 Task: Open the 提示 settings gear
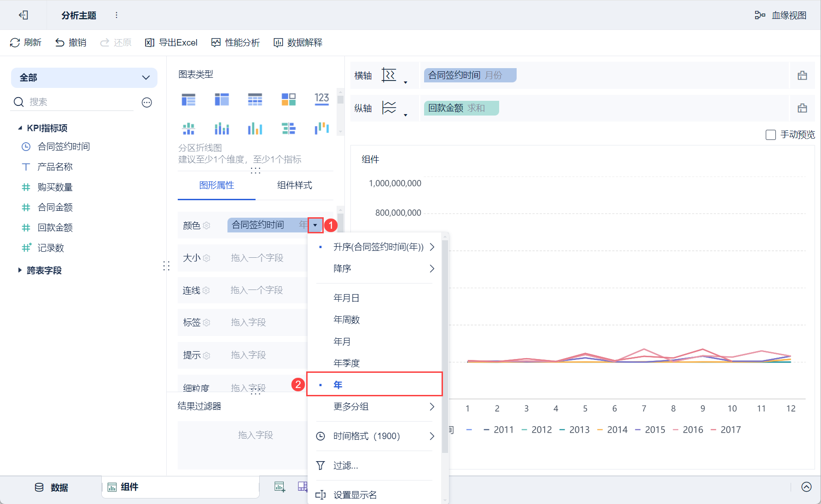point(207,355)
